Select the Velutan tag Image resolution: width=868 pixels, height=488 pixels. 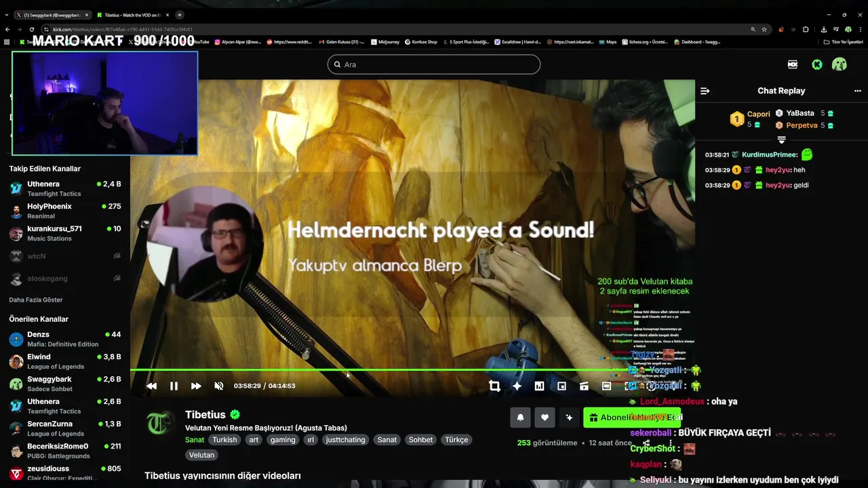(x=201, y=455)
